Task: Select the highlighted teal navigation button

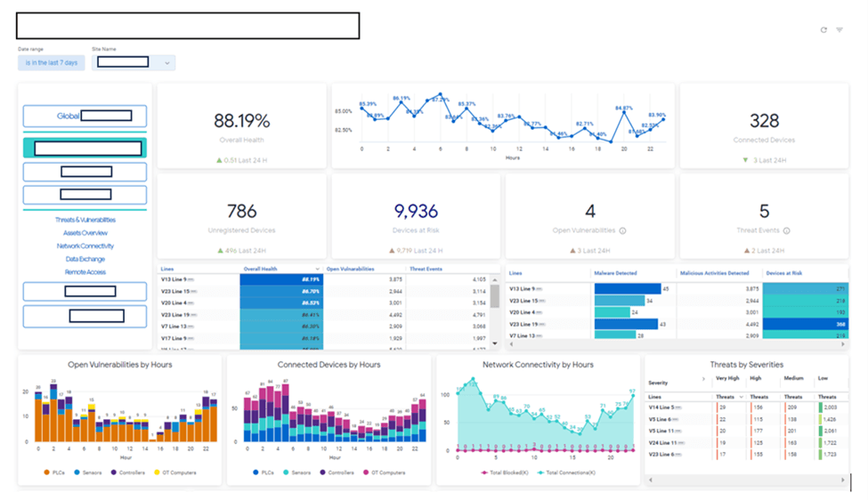Action: tap(85, 149)
